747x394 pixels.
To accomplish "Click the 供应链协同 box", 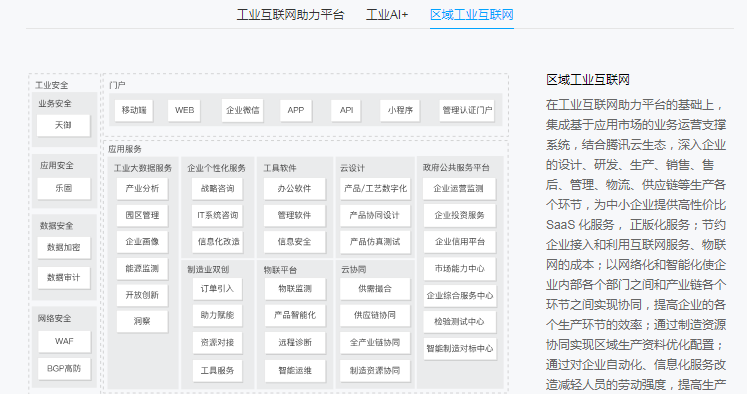I will 375,315.
